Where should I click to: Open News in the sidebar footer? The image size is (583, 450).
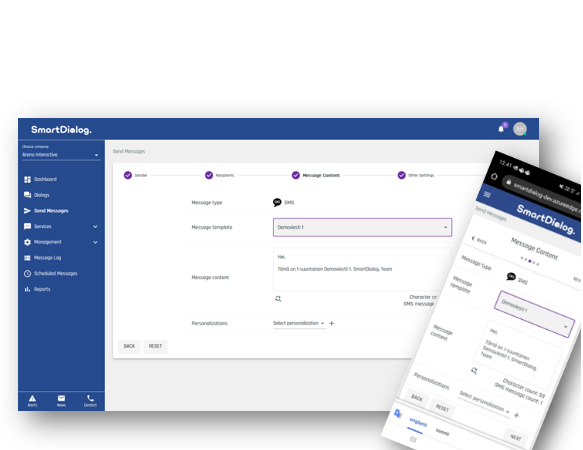[x=61, y=401]
